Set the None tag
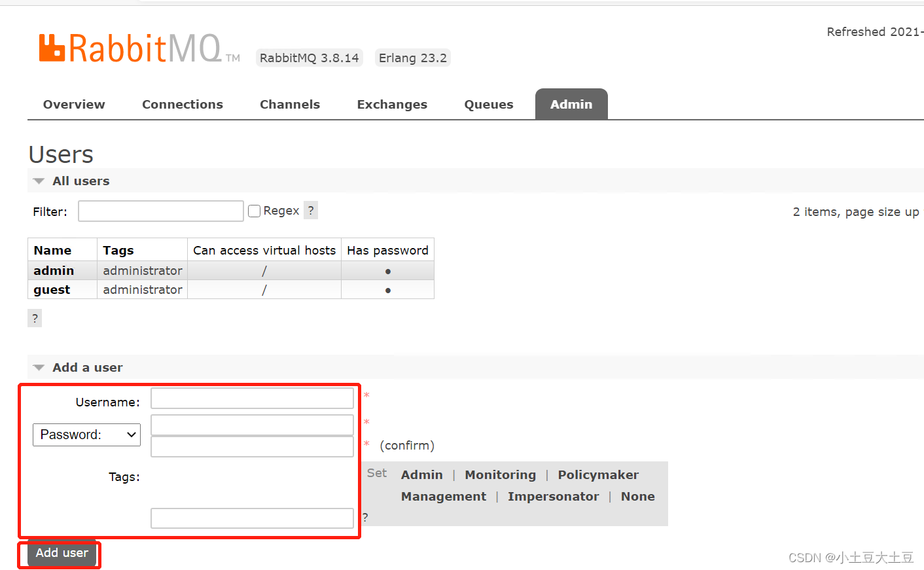Viewport: 924px width, 570px height. (638, 497)
